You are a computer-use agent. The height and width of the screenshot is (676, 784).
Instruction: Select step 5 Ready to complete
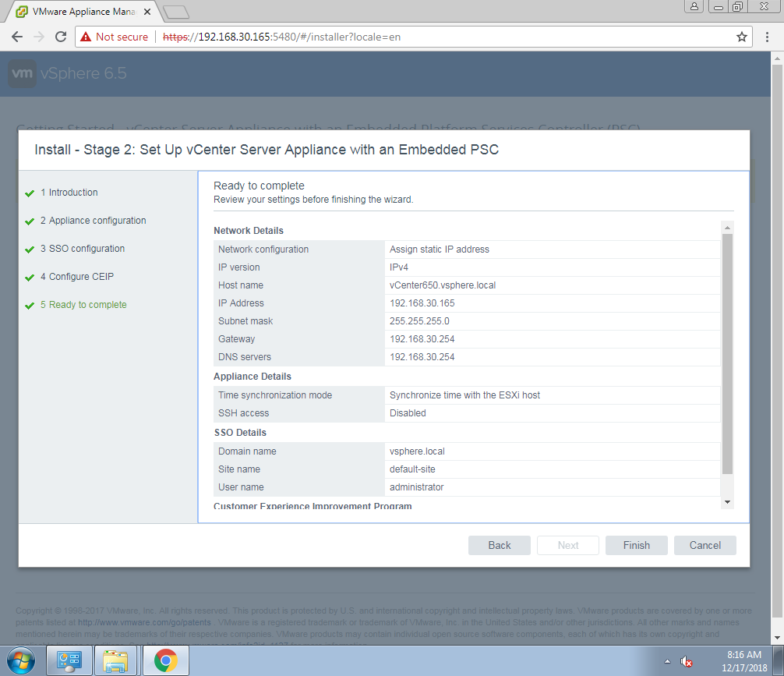pyautogui.click(x=83, y=304)
